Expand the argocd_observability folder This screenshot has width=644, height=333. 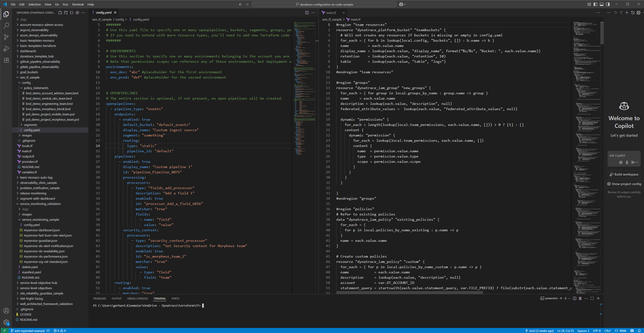coord(34,30)
